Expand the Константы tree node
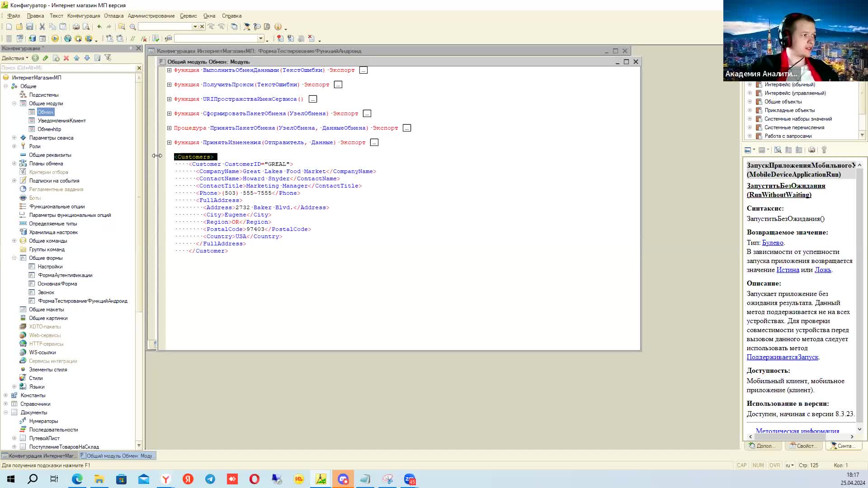The image size is (868, 488). [5, 395]
